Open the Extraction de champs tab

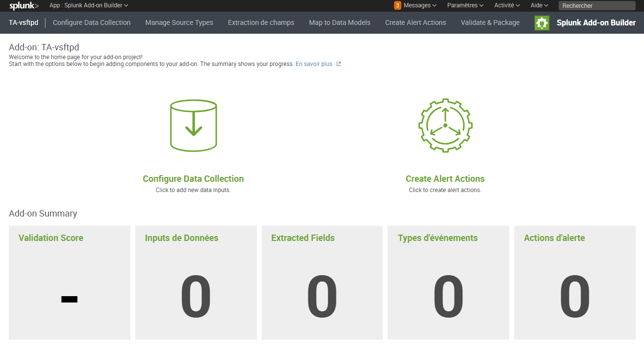[x=261, y=22]
